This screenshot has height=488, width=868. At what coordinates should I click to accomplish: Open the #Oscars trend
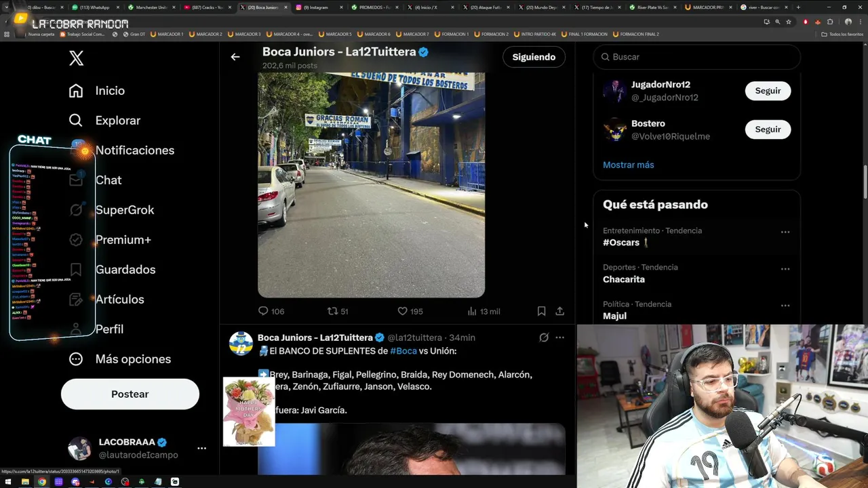tap(697, 237)
